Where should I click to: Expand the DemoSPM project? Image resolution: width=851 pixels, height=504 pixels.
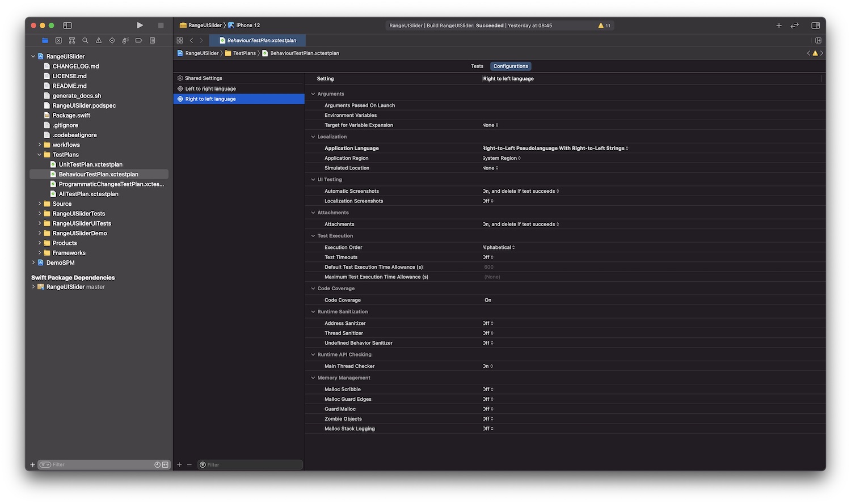[x=33, y=263]
